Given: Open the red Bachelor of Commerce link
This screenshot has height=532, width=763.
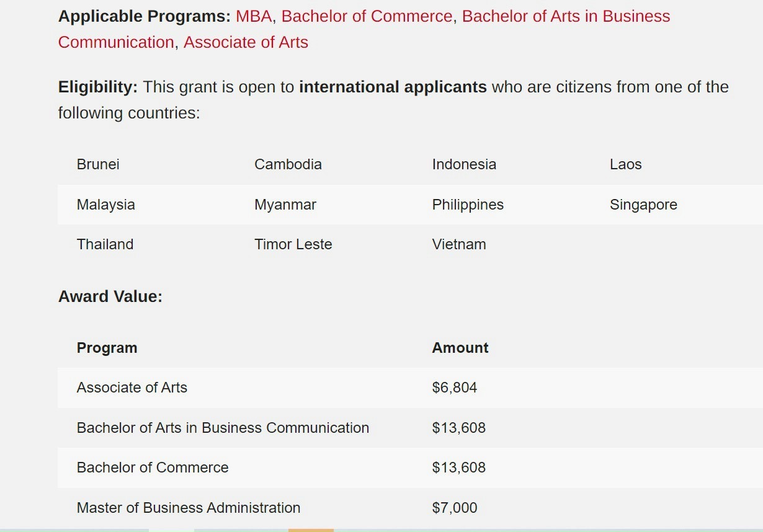Looking at the screenshot, I should [x=367, y=16].
